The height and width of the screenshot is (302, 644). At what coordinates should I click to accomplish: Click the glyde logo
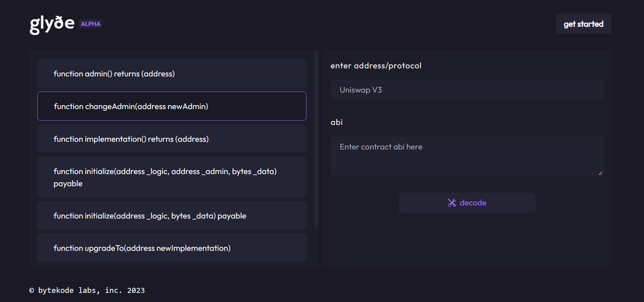tap(52, 25)
